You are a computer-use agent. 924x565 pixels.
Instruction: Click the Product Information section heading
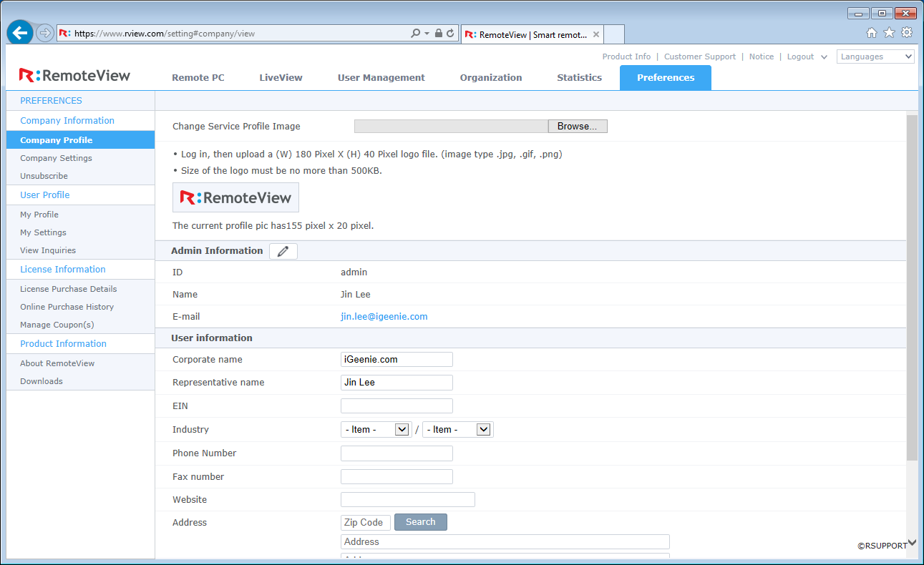(x=63, y=344)
